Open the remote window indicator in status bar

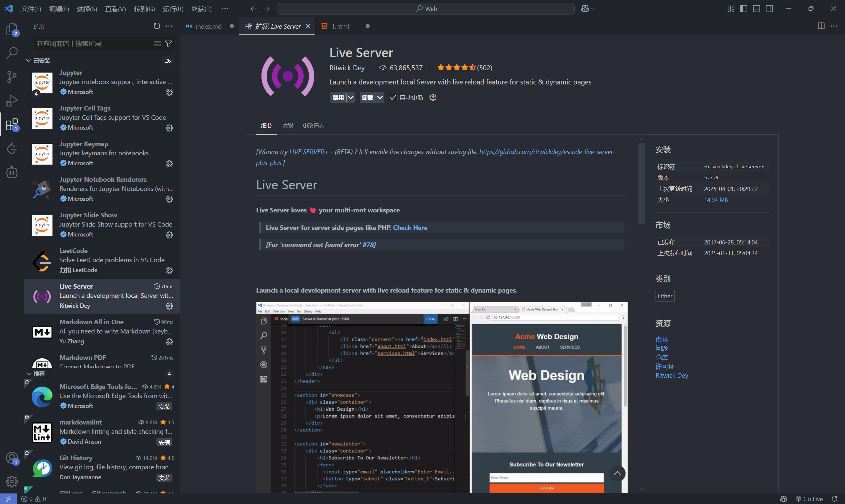click(8, 499)
